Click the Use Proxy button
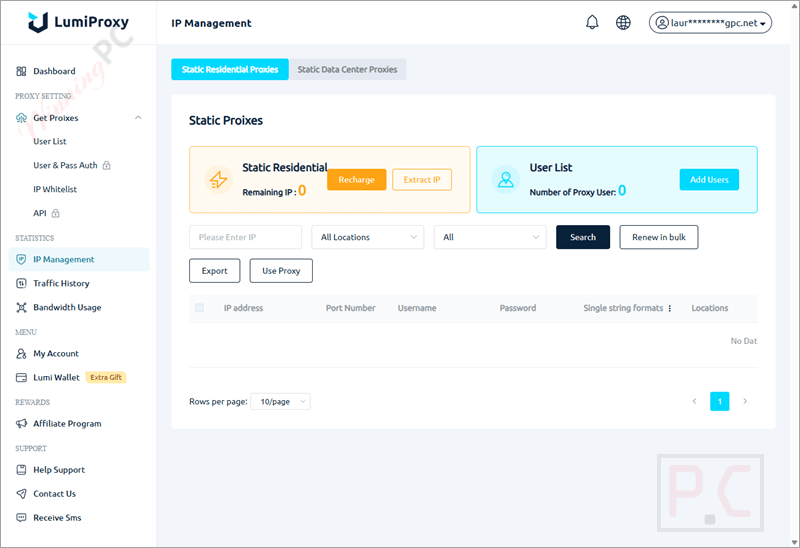The image size is (800, 548). click(x=281, y=271)
